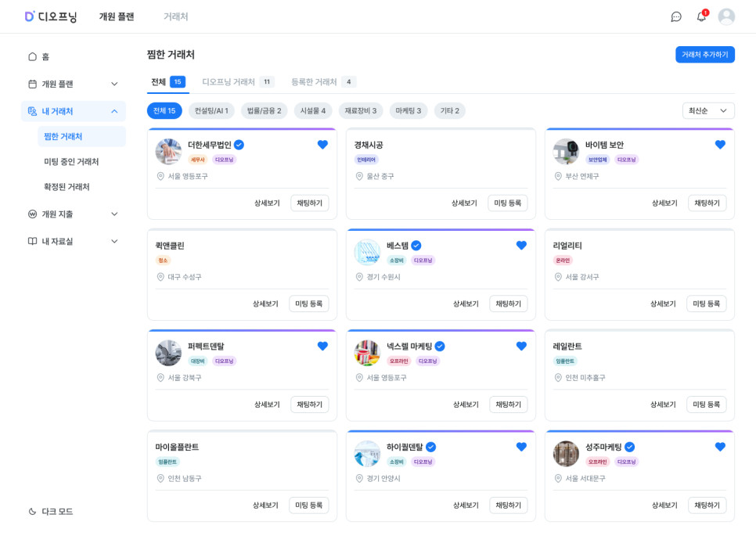Click 미팅 등록 on 마이올플란트 card

pos(308,505)
